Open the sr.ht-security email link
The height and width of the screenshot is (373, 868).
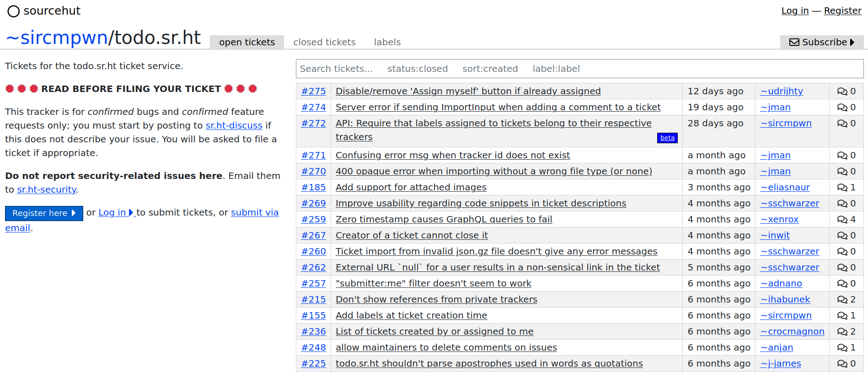coord(47,189)
